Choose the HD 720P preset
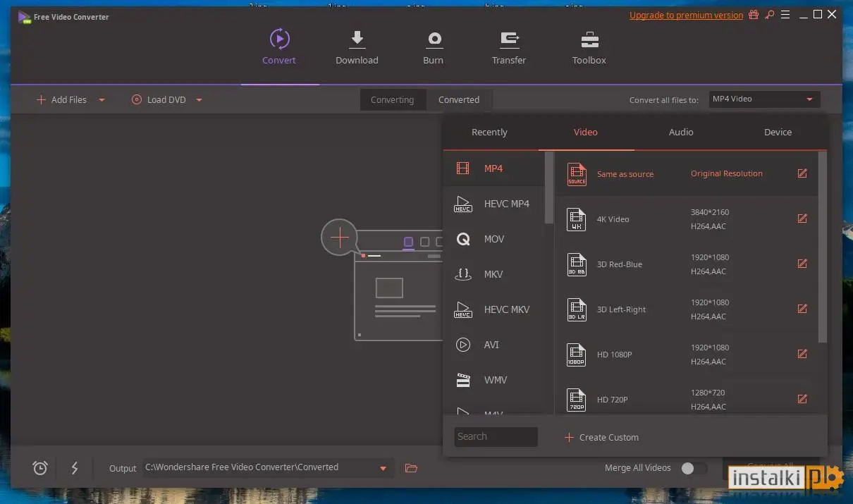 pos(686,396)
